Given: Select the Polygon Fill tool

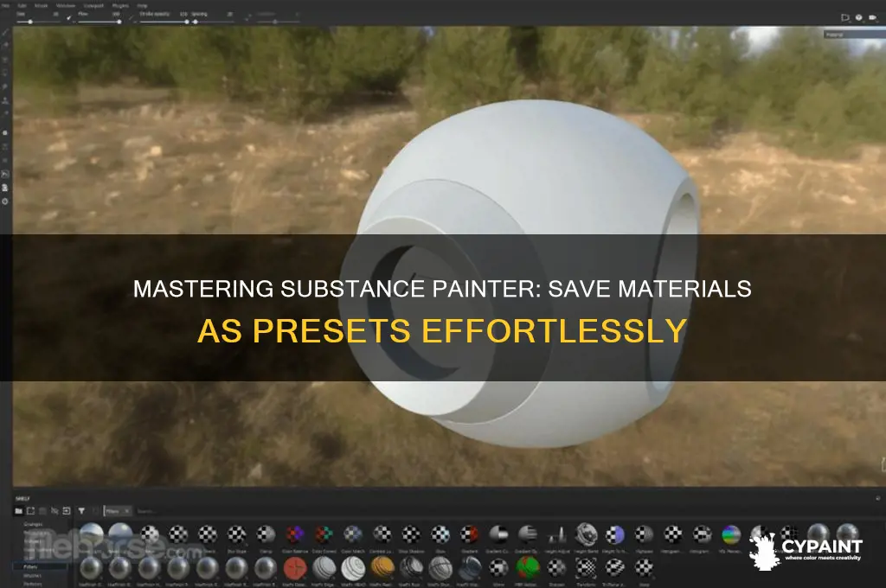Looking at the screenshot, I should [6, 73].
